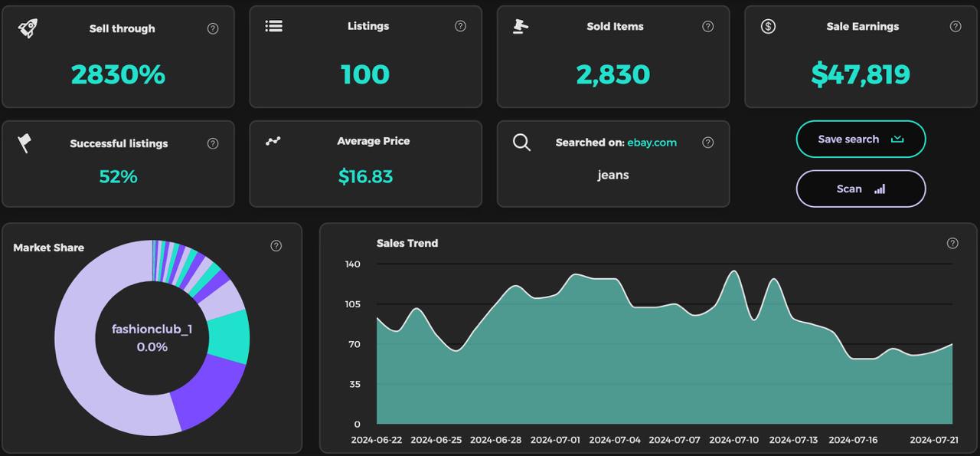The height and width of the screenshot is (456, 980).
Task: Click the 140 axis label
Action: 352,264
